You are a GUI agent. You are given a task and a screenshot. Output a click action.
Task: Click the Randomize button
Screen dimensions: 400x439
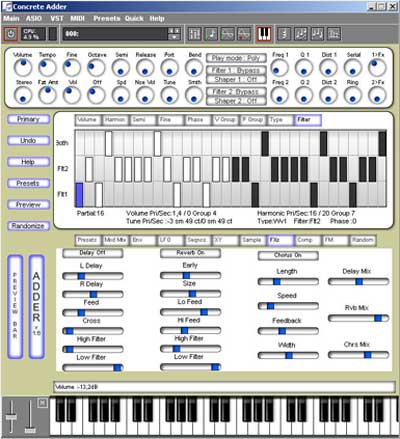(29, 226)
